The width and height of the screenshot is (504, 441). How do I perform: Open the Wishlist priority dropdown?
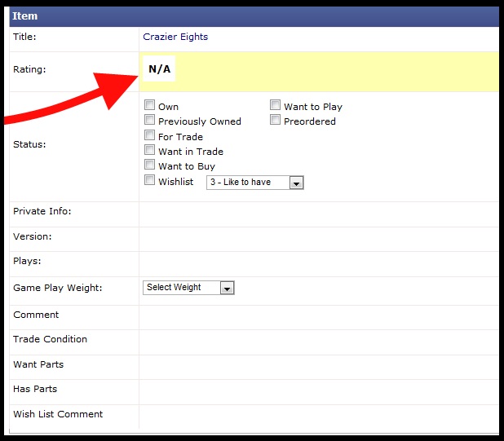tap(254, 183)
